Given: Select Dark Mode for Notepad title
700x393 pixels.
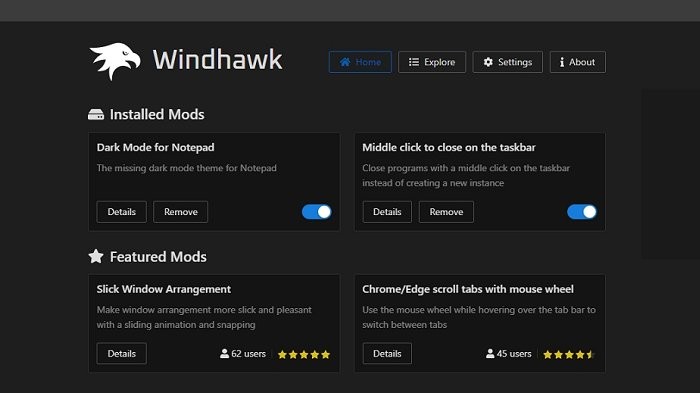Looking at the screenshot, I should [155, 147].
